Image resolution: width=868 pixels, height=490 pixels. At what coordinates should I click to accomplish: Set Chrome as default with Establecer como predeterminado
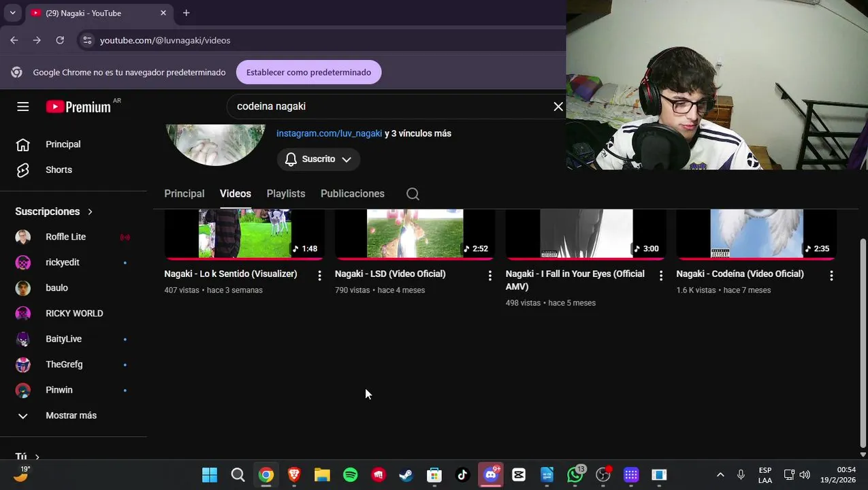[308, 72]
